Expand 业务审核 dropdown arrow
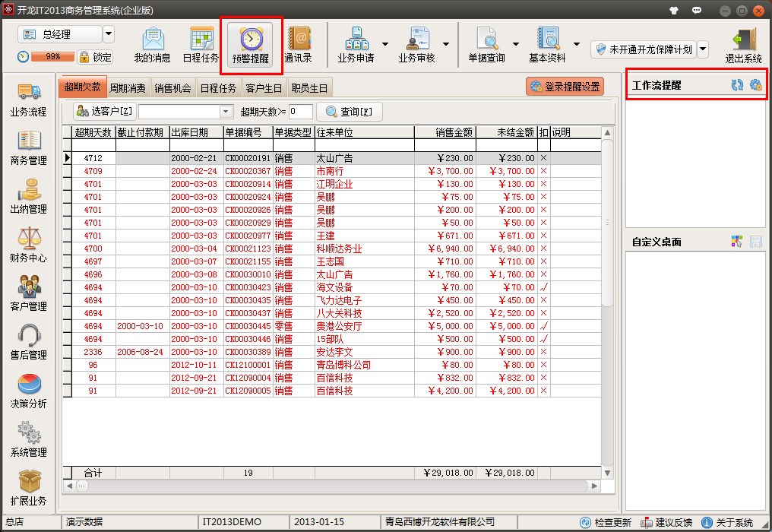The width and height of the screenshot is (772, 532). pos(446,44)
